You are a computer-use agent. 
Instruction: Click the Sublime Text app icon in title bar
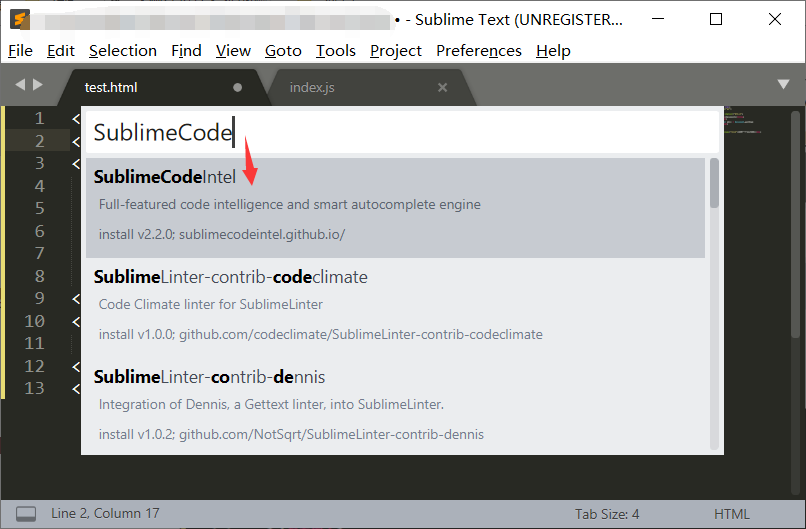[20, 20]
